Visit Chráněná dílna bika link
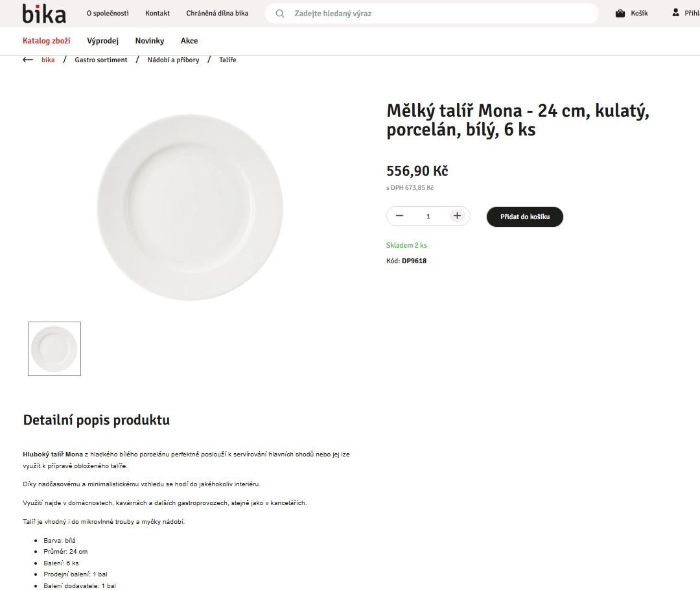Screen dimensions: 700x590 217,14
